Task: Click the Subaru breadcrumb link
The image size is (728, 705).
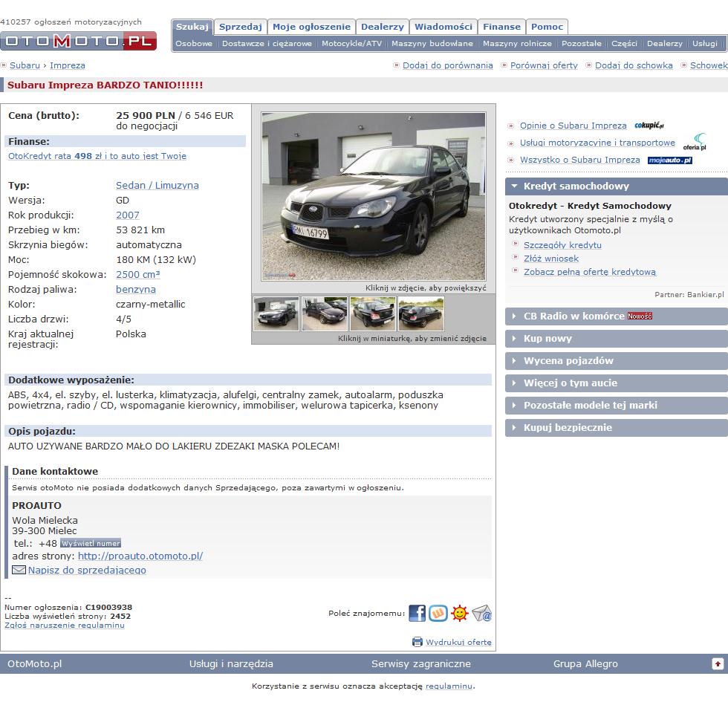Action: pos(25,65)
